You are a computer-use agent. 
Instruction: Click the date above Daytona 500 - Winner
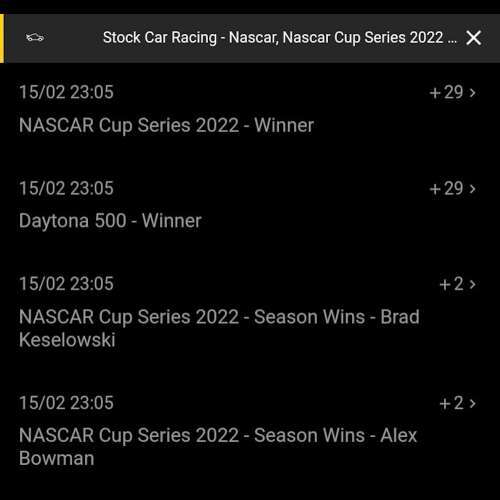point(66,188)
